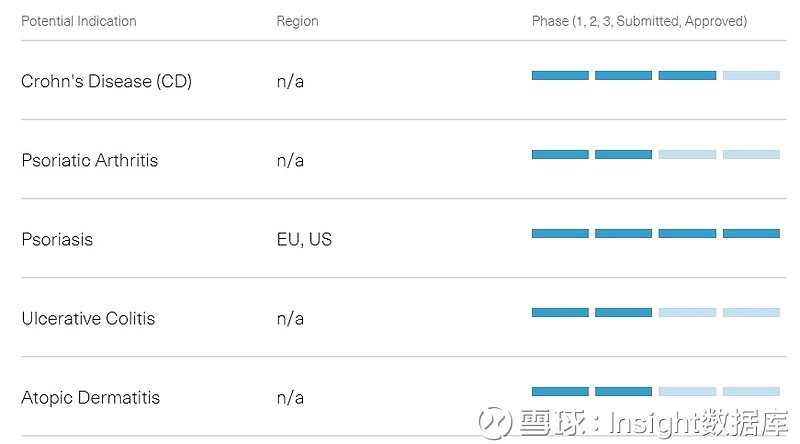Click Psoriasis fourth filled phase segment
800x444 pixels.
[751, 234]
